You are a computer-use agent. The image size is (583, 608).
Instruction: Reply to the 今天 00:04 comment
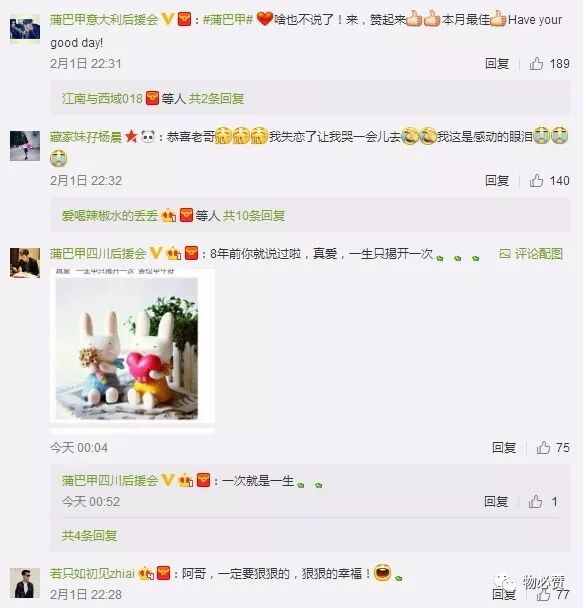504,447
